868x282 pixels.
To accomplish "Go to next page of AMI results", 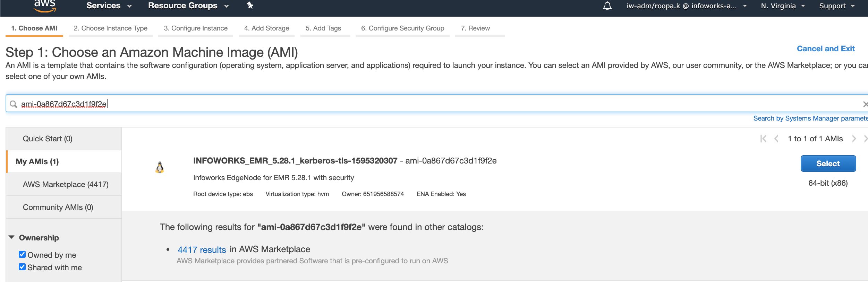I will (854, 139).
